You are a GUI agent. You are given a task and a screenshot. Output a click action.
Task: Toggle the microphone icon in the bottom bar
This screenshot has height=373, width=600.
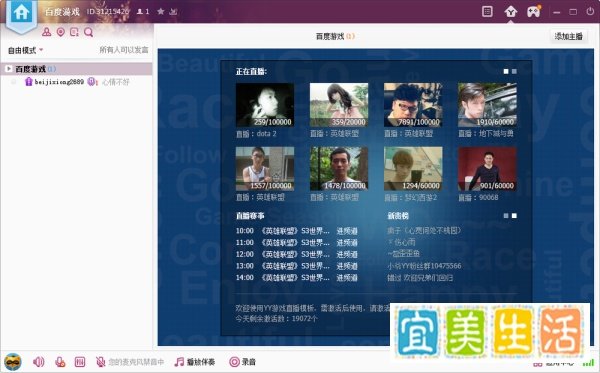click(60, 362)
